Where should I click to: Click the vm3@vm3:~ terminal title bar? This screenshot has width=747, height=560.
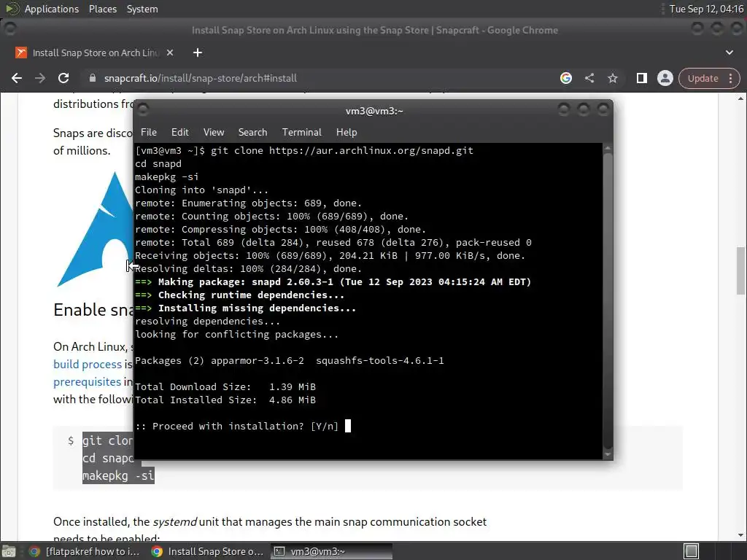374,111
